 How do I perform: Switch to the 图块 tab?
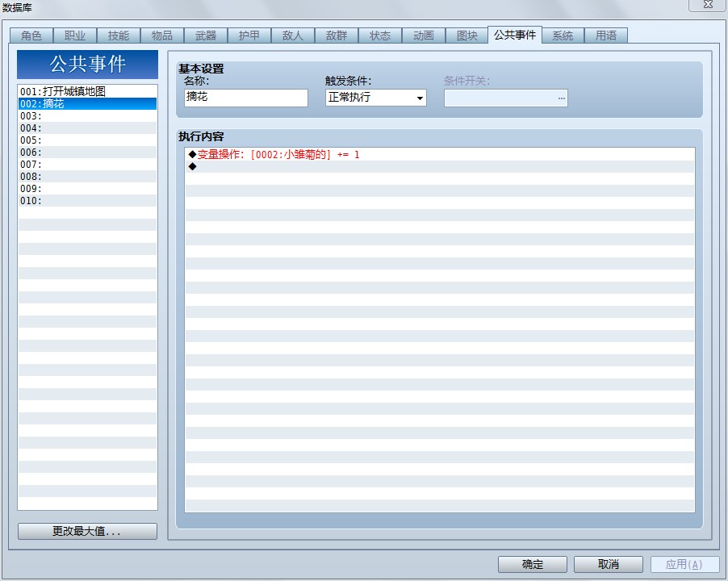coord(467,36)
